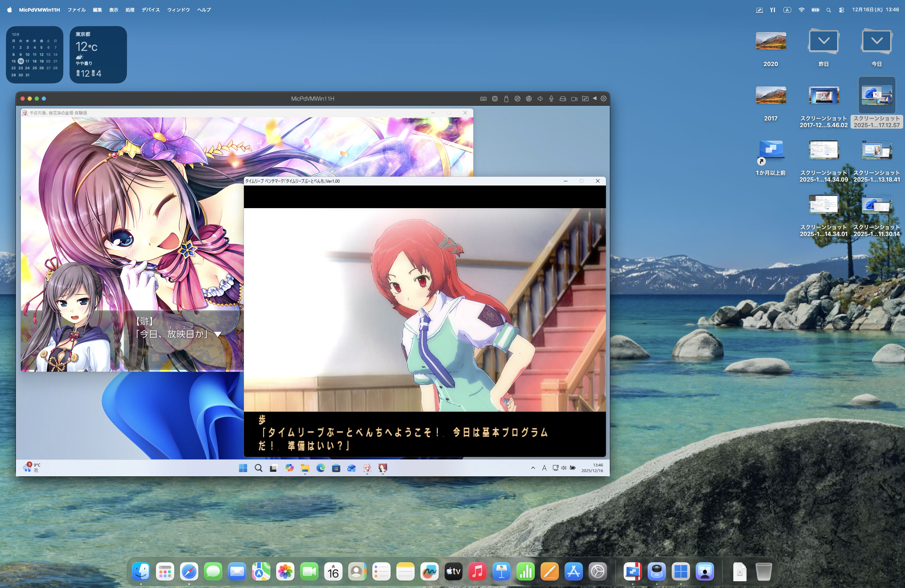905x588 pixels.
Task: Expand the 今日 desktop stack
Action: pos(876,41)
